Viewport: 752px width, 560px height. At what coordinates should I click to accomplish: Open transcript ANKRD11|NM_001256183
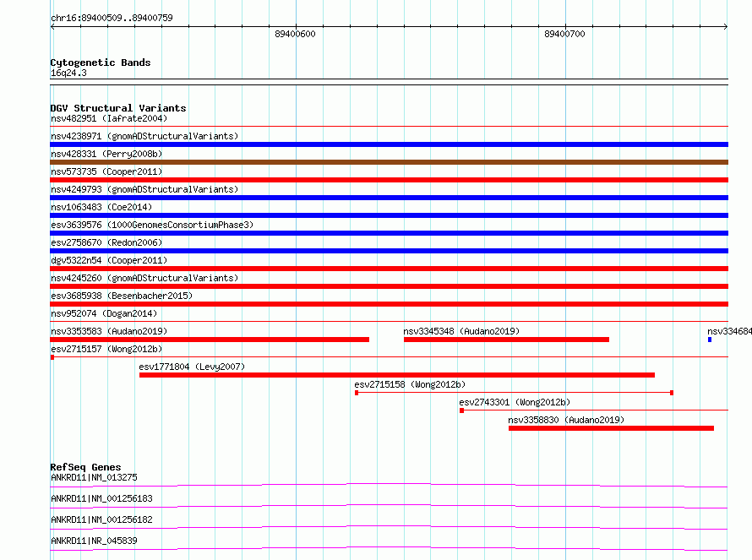click(101, 498)
